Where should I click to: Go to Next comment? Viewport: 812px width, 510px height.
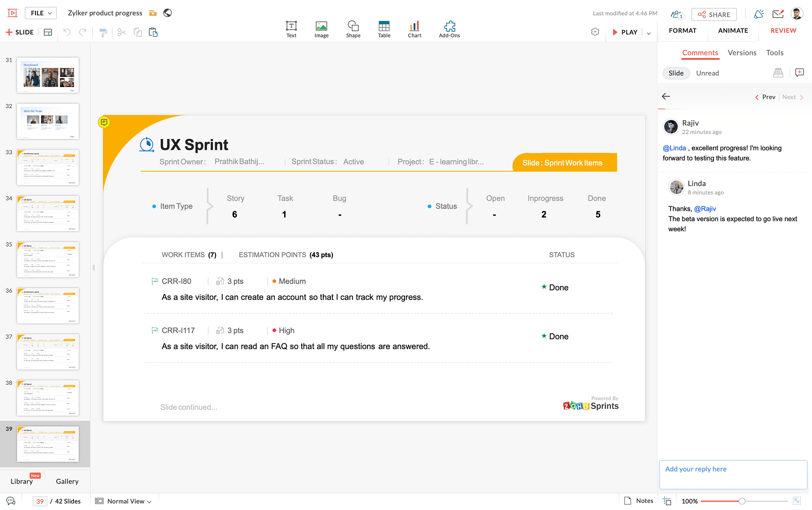coord(793,97)
